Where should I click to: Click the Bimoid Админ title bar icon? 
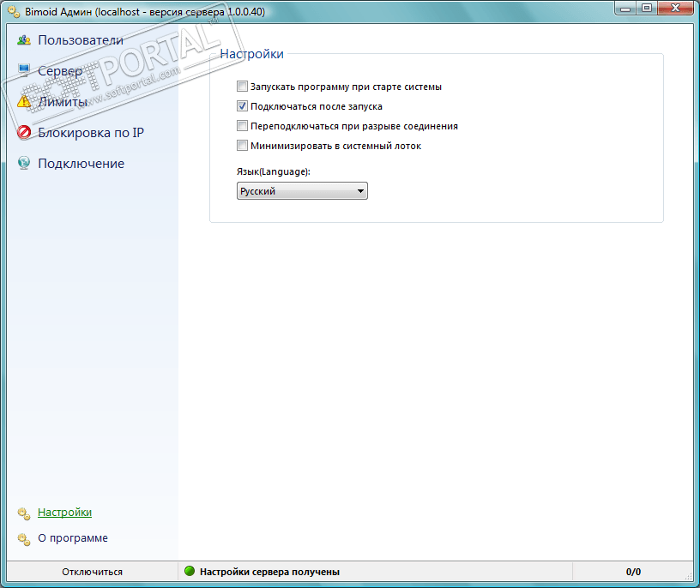tap(14, 12)
